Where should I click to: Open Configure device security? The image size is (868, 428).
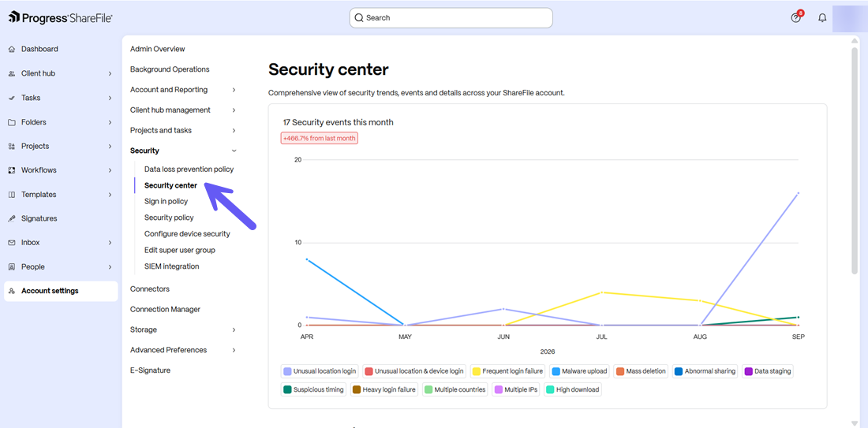pos(187,234)
